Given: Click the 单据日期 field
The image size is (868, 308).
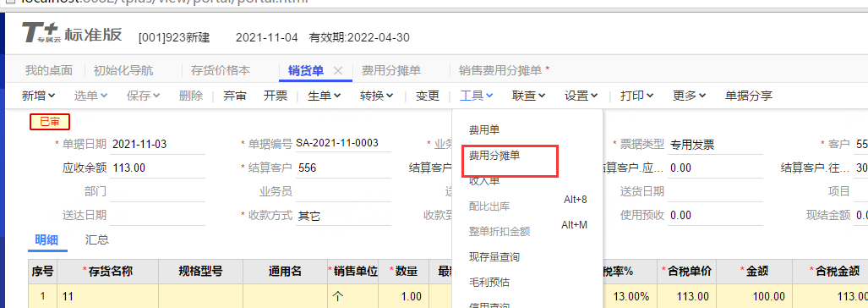Looking at the screenshot, I should click(x=158, y=145).
